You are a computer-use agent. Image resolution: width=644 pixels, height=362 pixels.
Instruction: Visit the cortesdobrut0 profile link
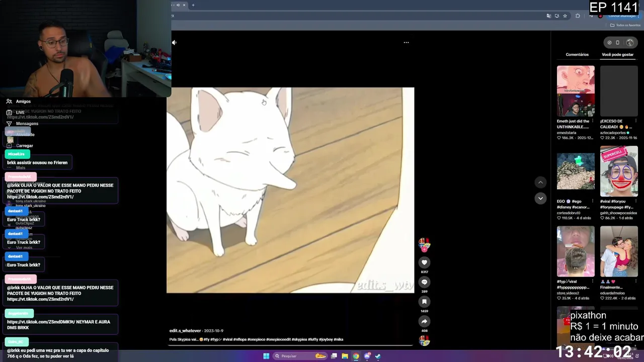tap(569, 213)
